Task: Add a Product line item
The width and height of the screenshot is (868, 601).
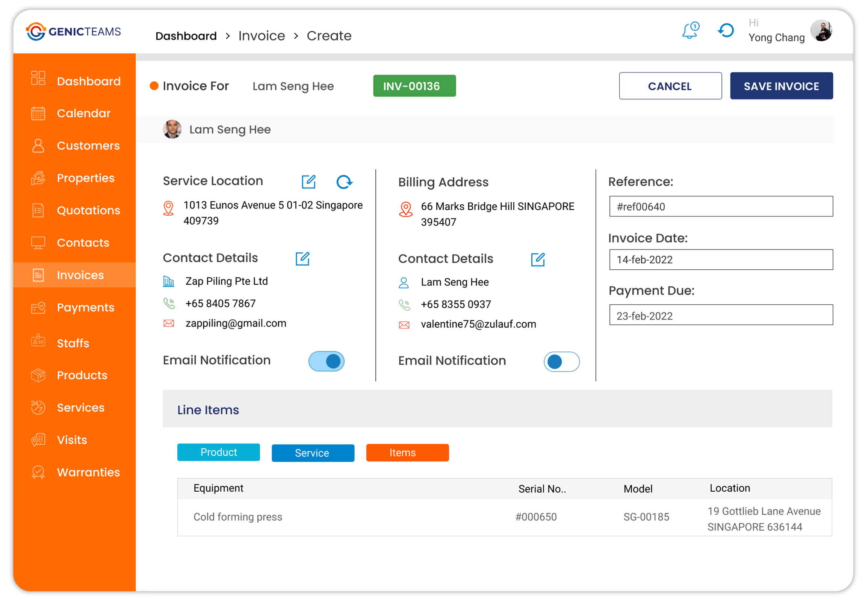Action: click(x=219, y=452)
